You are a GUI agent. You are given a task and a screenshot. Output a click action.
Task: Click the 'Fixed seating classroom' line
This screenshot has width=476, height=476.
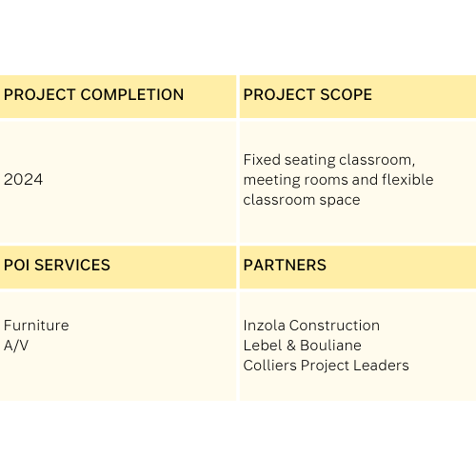(329, 160)
